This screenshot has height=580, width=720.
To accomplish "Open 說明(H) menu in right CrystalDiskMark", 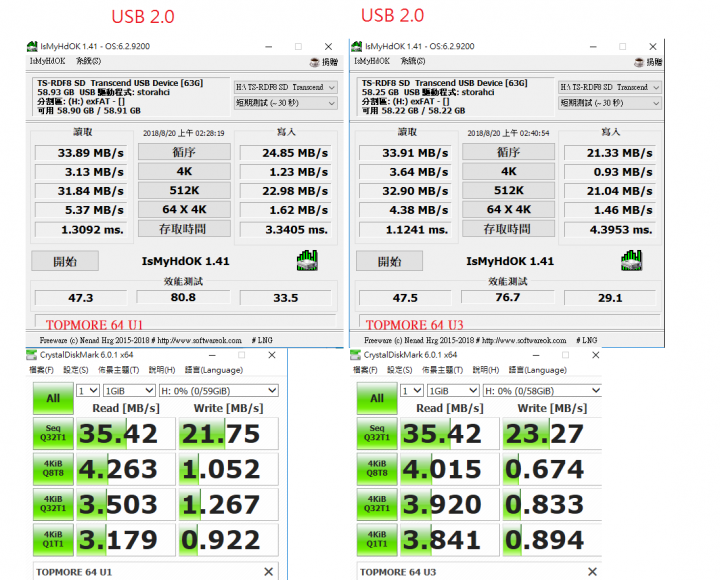I will pos(486,370).
